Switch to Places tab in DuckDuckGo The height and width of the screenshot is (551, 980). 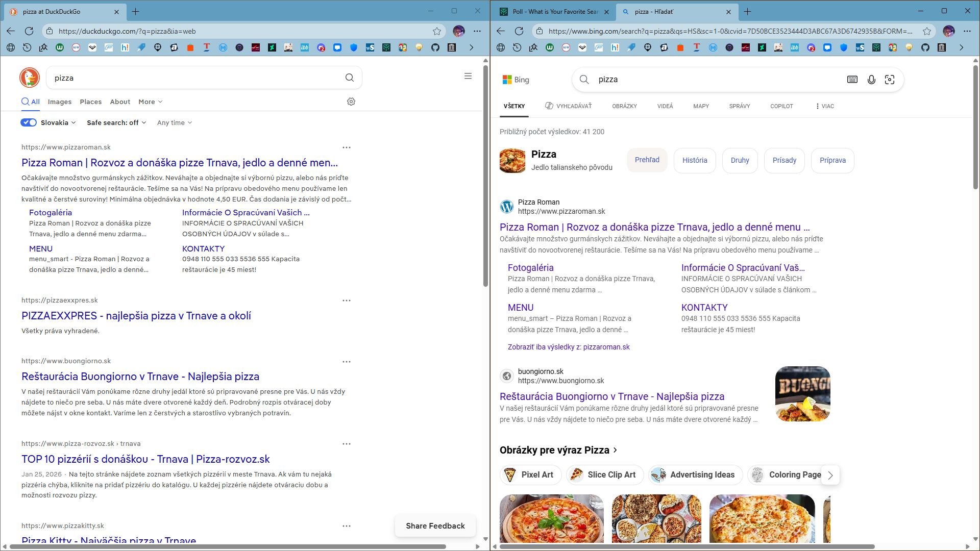[91, 102]
